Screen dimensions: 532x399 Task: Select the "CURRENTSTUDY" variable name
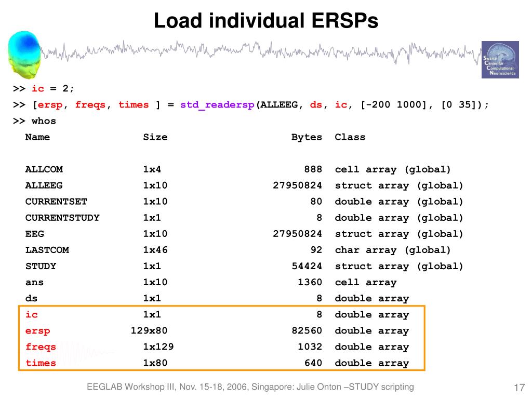[x=62, y=218]
